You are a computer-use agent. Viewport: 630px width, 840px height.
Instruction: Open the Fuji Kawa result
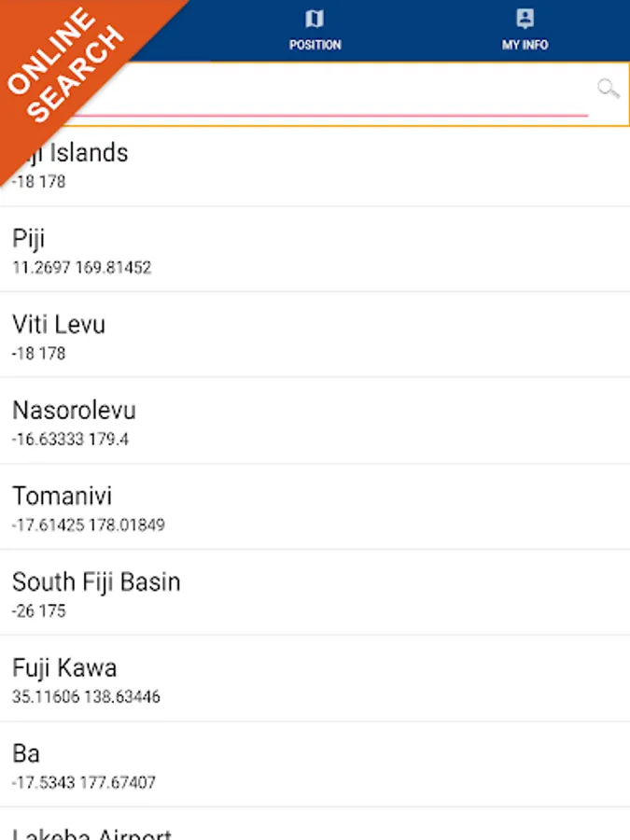(x=64, y=668)
